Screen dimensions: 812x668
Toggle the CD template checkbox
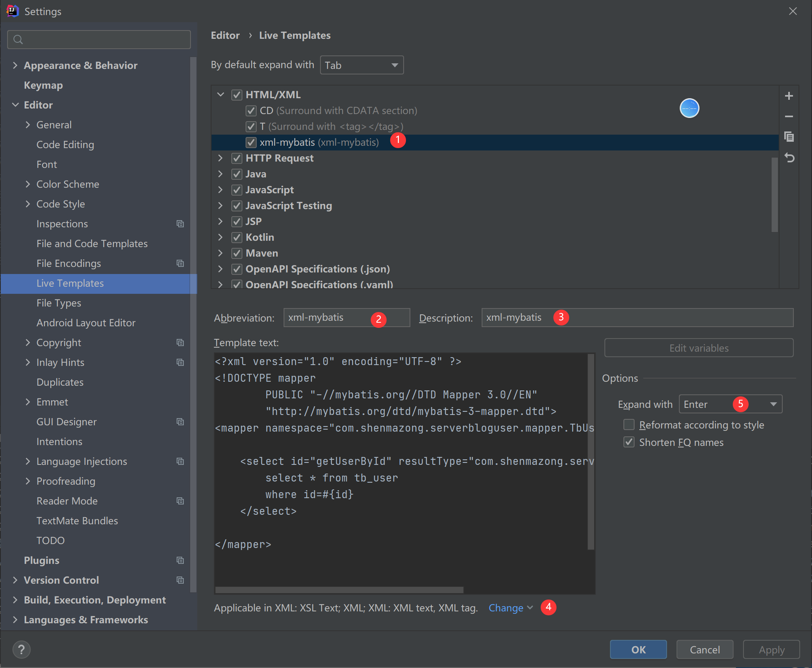point(251,110)
